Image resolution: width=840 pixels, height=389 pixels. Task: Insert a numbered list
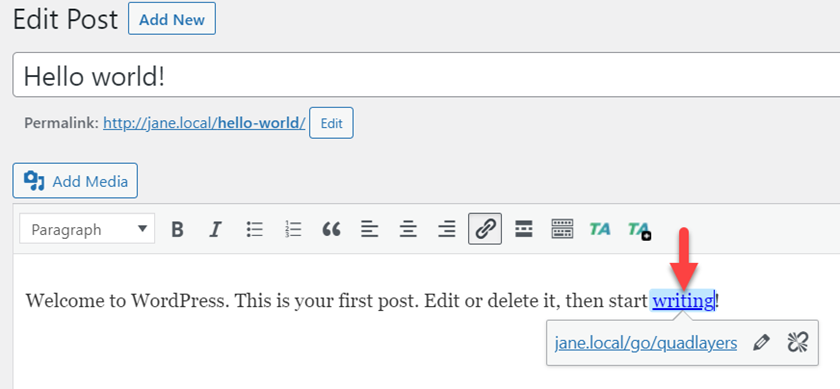click(x=293, y=229)
